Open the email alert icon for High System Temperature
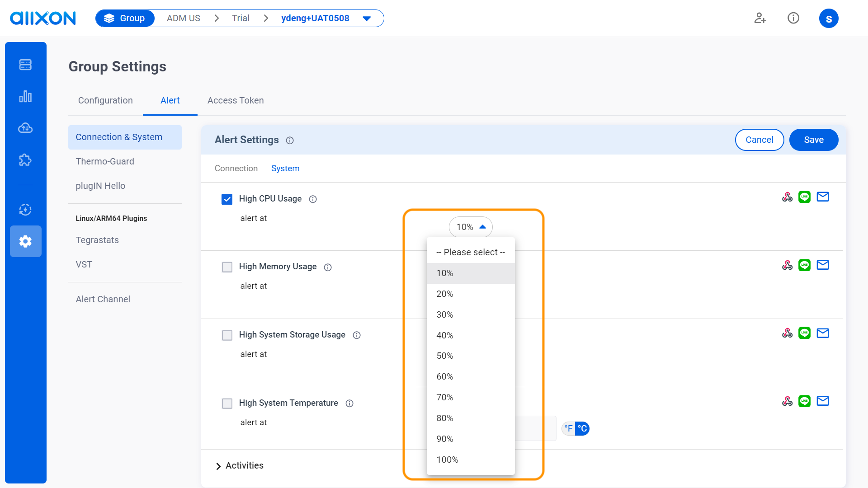Screen dimensions: 868x488 823,401
